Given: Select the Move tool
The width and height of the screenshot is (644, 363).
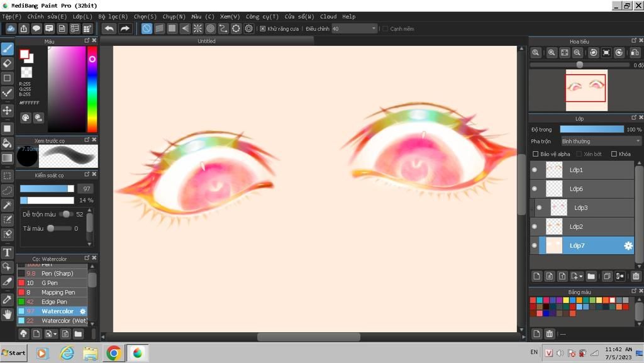Looking at the screenshot, I should pos(8,111).
